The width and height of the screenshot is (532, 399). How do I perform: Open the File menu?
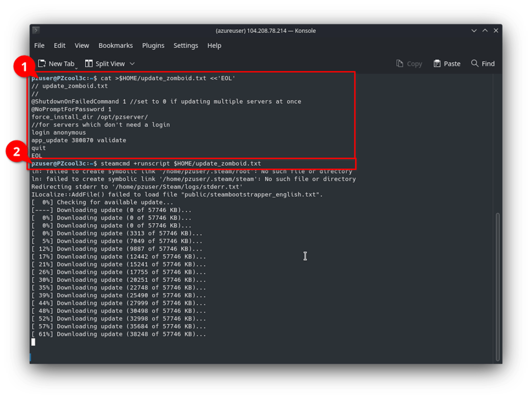pos(39,46)
